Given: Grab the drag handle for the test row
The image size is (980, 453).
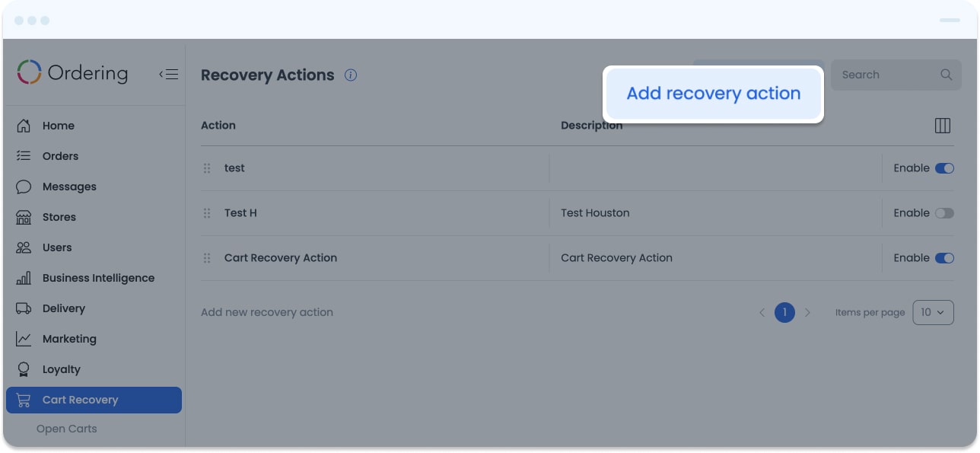Looking at the screenshot, I should click(207, 168).
